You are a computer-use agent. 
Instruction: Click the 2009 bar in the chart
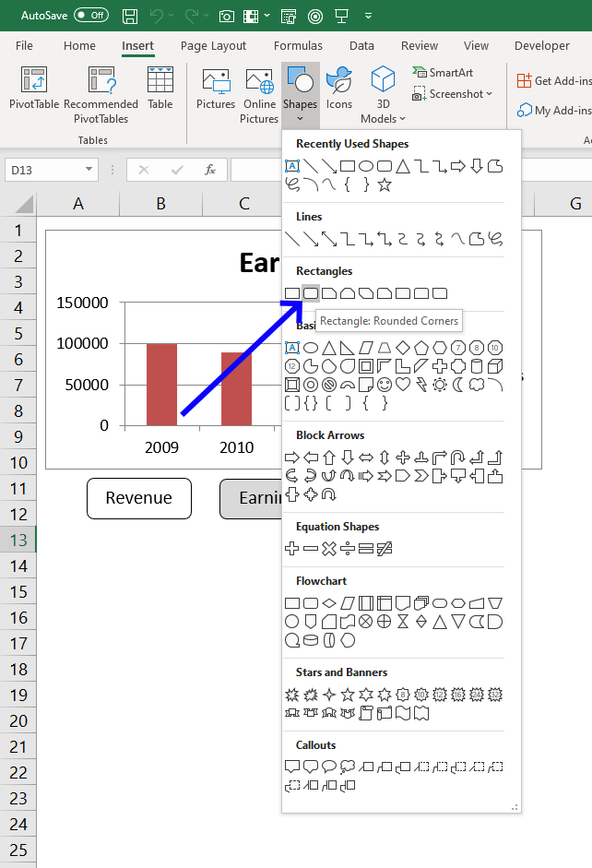161,384
